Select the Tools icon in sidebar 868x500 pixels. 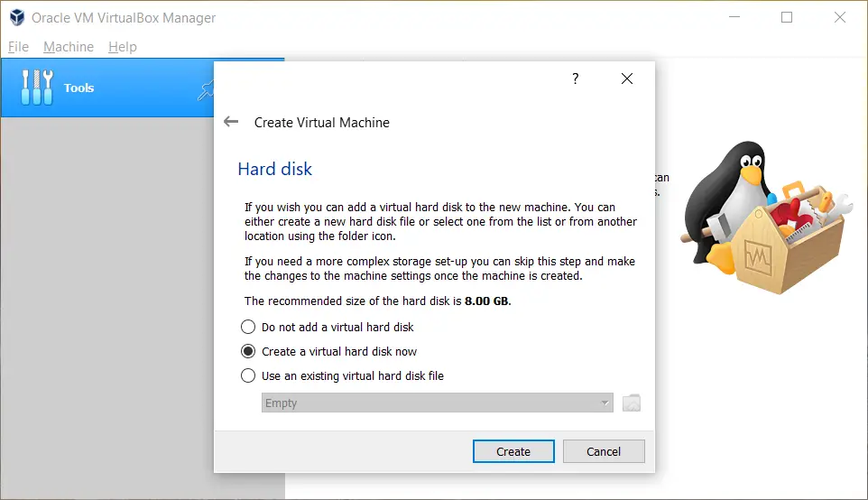click(x=37, y=88)
